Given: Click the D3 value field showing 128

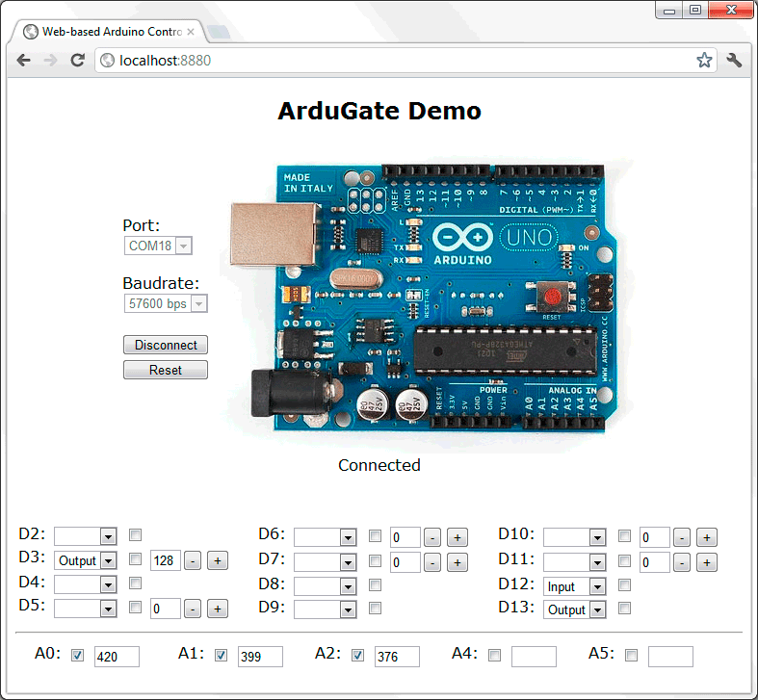Looking at the screenshot, I should tap(166, 560).
